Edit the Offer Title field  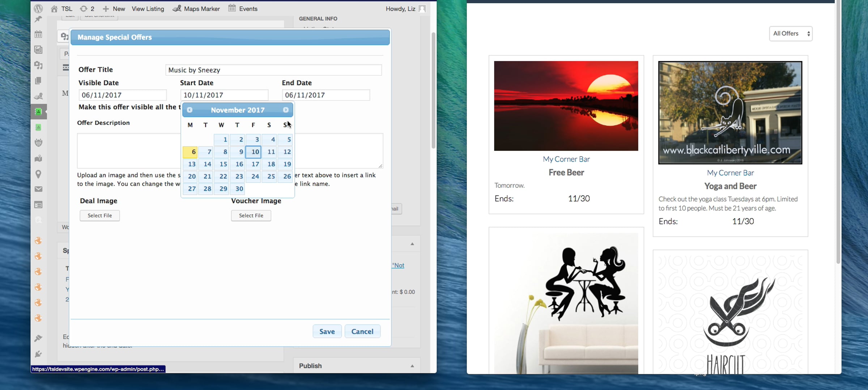point(273,70)
